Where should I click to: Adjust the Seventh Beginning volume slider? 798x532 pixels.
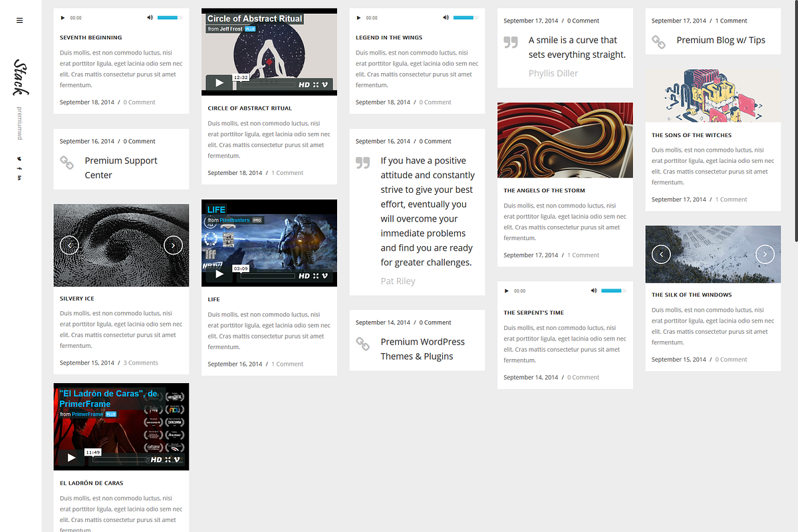pyautogui.click(x=170, y=18)
